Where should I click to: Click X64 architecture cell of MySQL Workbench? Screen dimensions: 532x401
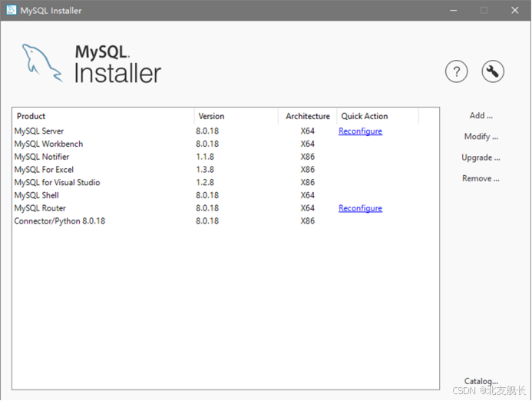pyautogui.click(x=307, y=144)
